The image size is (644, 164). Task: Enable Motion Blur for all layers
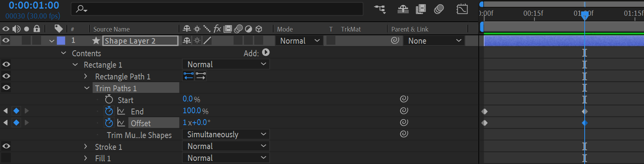coord(439,9)
